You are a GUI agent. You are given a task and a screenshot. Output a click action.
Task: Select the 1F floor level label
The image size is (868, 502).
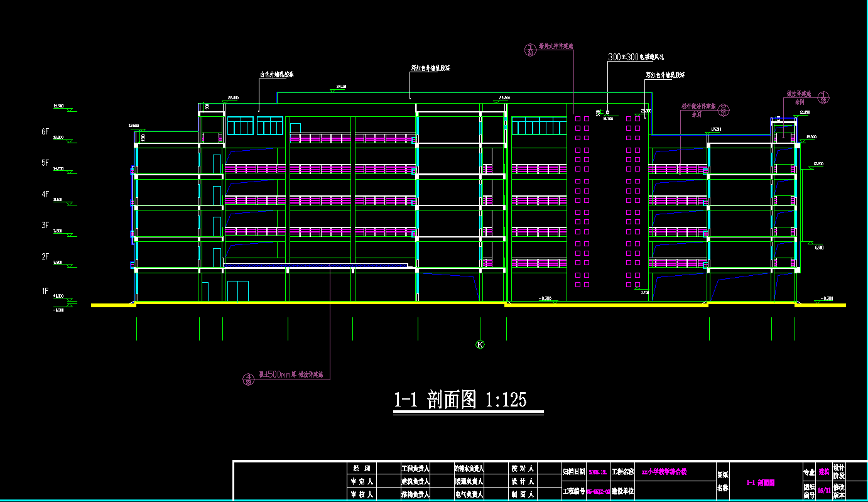click(x=45, y=291)
